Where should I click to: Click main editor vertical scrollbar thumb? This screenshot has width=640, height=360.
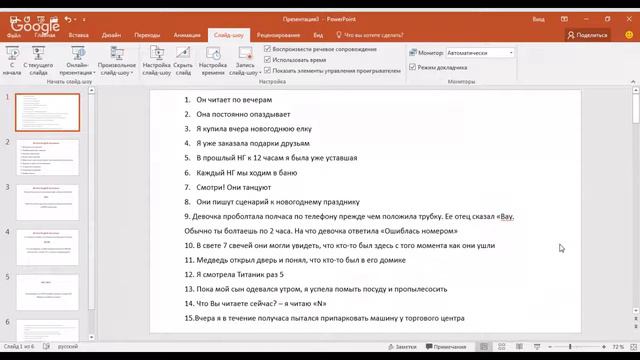(x=636, y=108)
